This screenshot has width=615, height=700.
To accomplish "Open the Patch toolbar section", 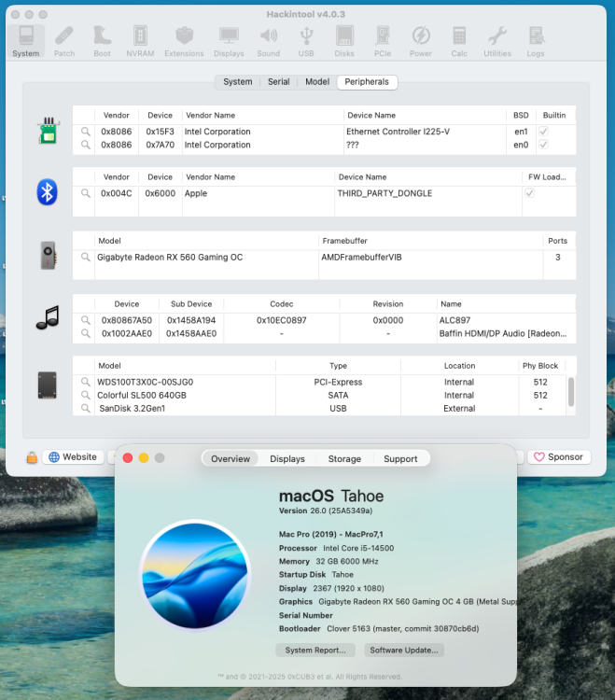I will click(64, 41).
